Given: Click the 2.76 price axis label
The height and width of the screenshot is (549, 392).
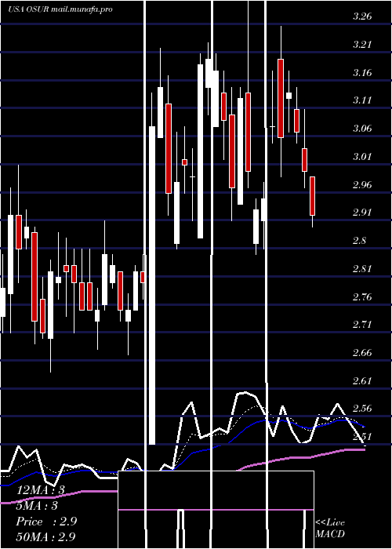Looking at the screenshot, I should [362, 296].
